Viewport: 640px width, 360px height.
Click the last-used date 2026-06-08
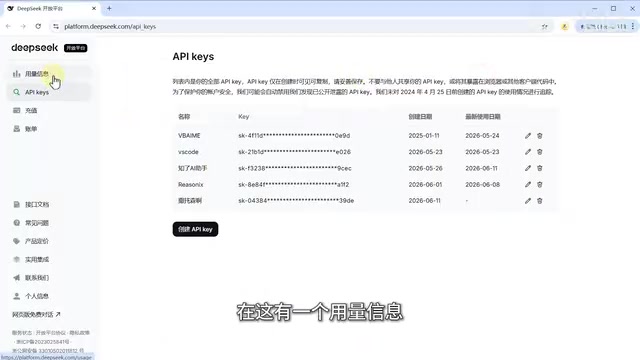point(482,184)
